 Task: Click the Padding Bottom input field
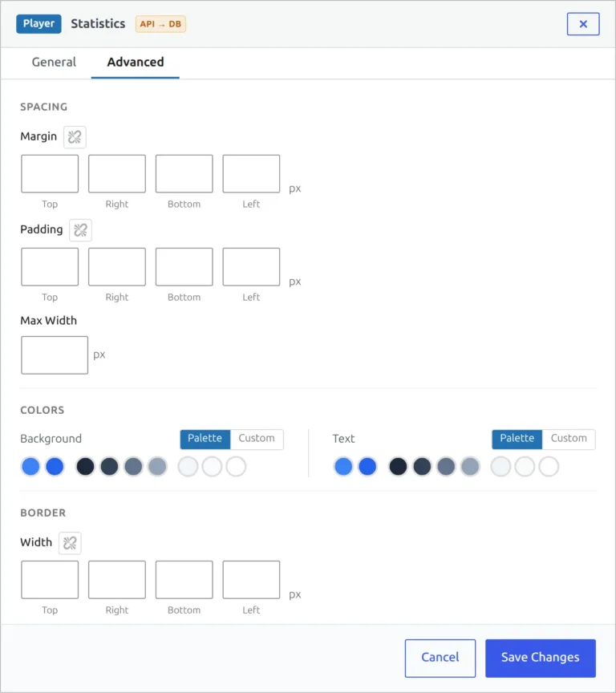184,267
